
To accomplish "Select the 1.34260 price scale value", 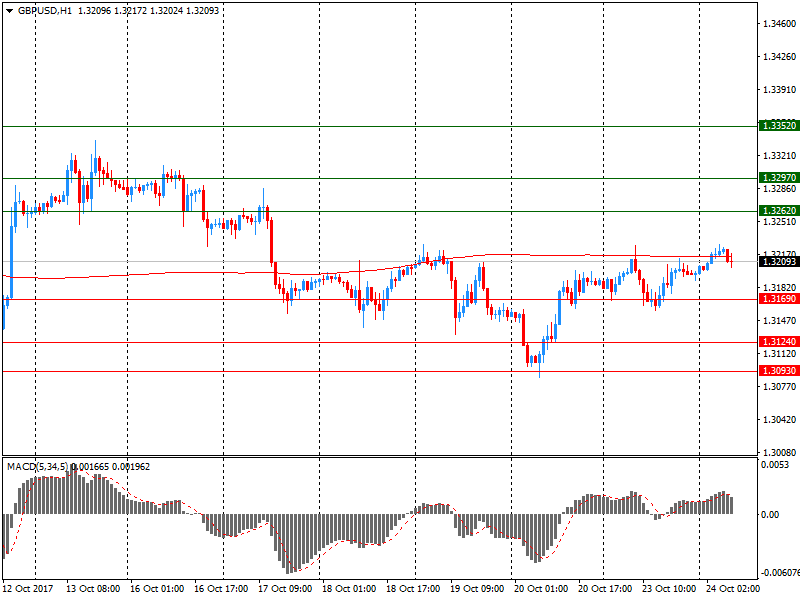I will pyautogui.click(x=779, y=57).
